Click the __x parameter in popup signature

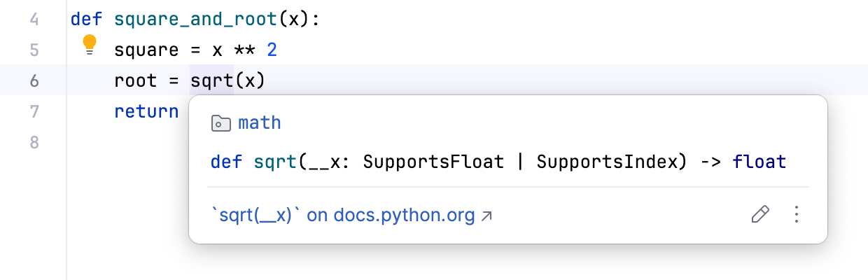[321, 162]
